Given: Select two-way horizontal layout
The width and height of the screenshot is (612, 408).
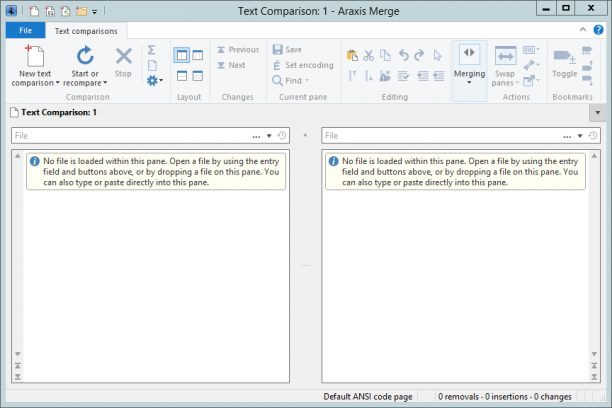Looking at the screenshot, I should tap(182, 76).
